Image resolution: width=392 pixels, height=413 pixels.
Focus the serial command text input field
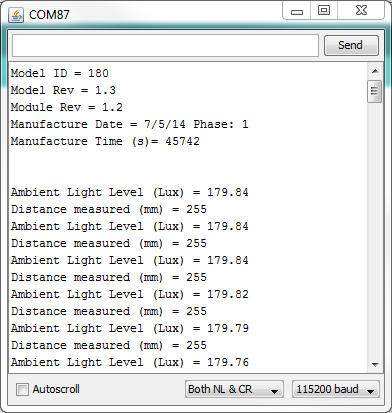pos(165,45)
